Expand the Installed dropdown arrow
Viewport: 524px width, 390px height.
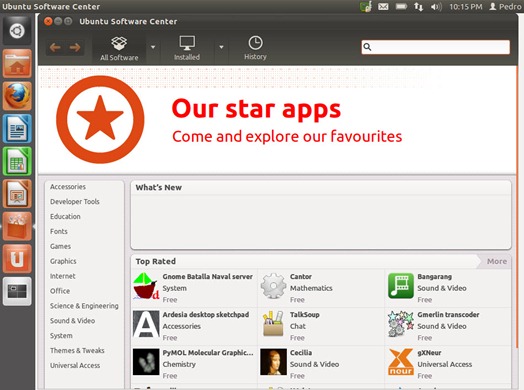point(221,47)
